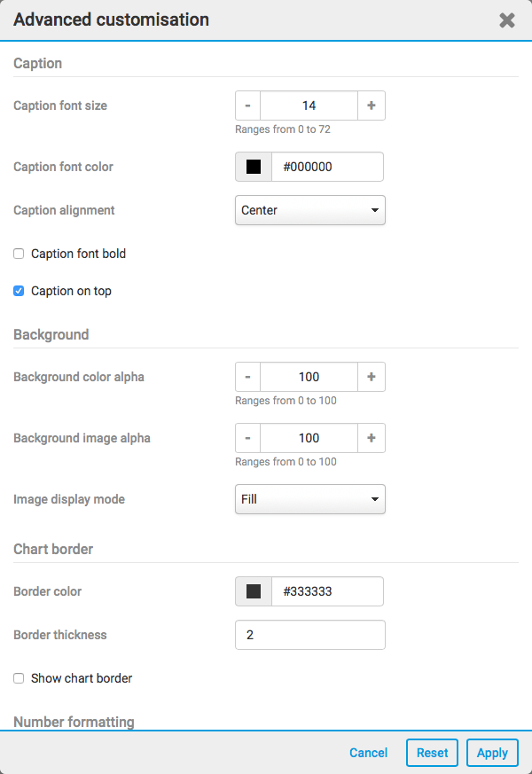Viewport: 532px width, 774px height.
Task: Increase caption font size with plus button
Action: 372,106
